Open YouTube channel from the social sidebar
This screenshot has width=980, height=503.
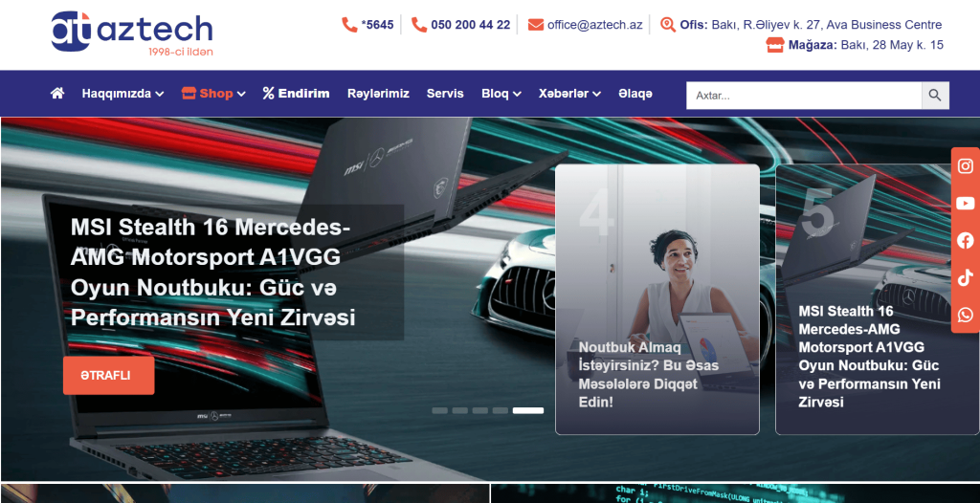coord(965,203)
